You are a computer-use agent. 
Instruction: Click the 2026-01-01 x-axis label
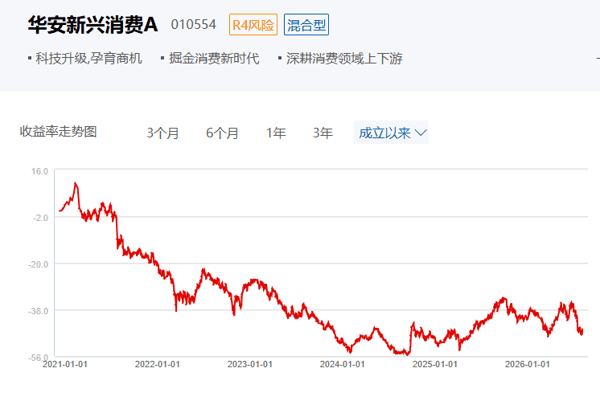[527, 364]
